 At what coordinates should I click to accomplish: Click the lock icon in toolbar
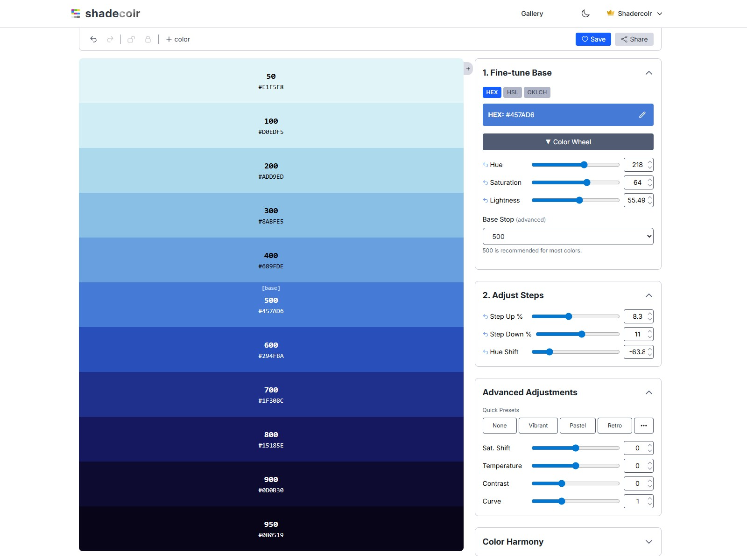[148, 39]
